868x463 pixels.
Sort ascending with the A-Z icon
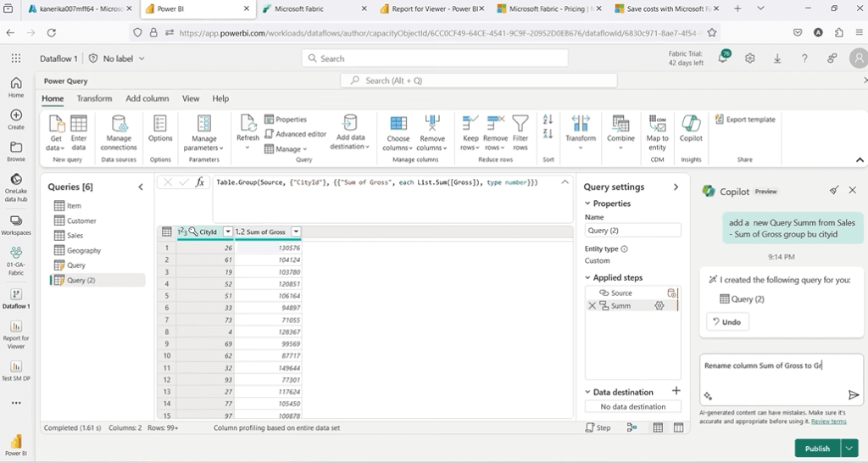tap(548, 120)
